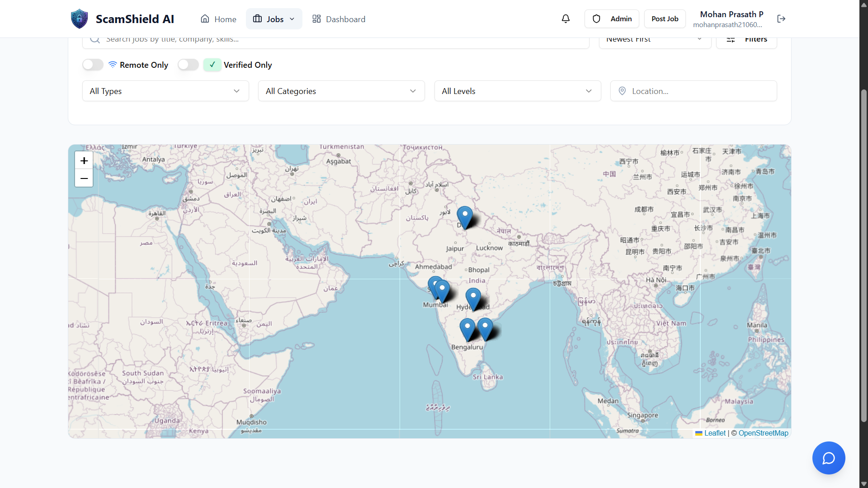Viewport: 868px width, 488px height.
Task: Open the chat bubble assistant
Action: [828, 458]
